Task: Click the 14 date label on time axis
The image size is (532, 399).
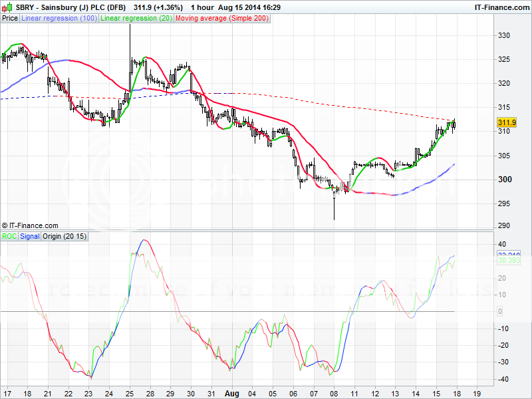Action: click(416, 394)
